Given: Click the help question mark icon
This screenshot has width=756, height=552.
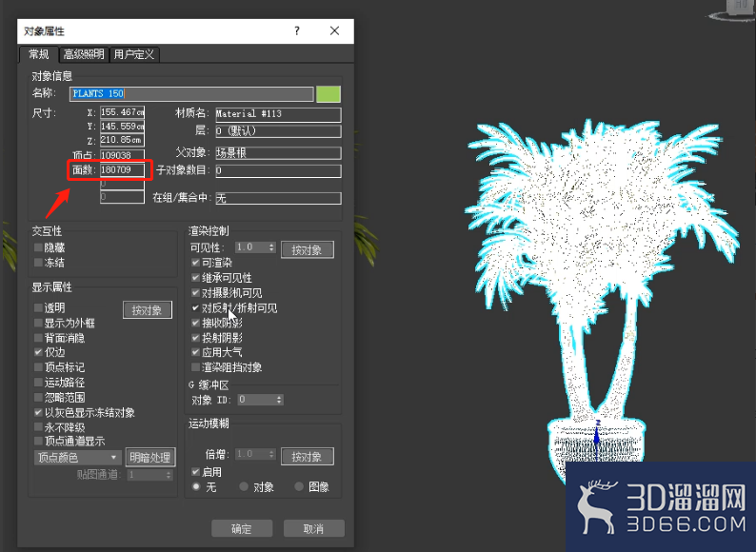Looking at the screenshot, I should point(297,30).
